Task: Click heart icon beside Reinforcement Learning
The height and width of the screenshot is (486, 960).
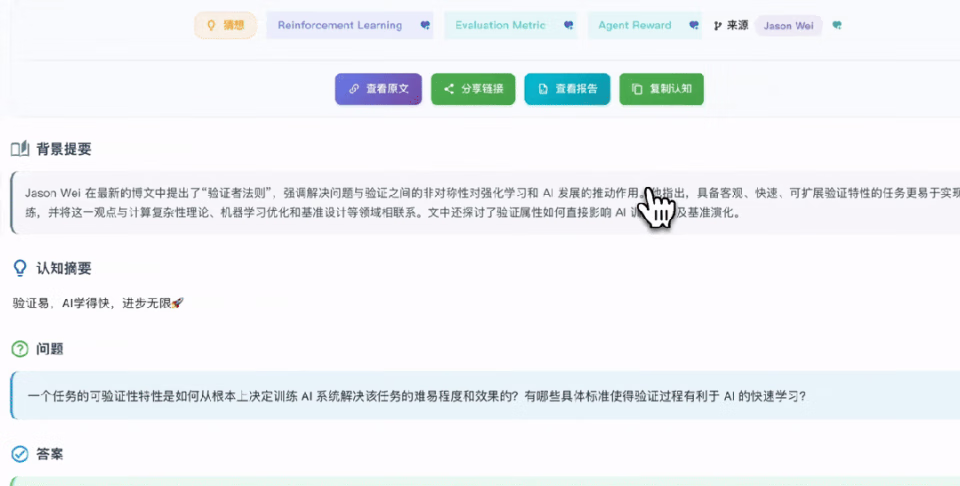Action: click(x=425, y=26)
